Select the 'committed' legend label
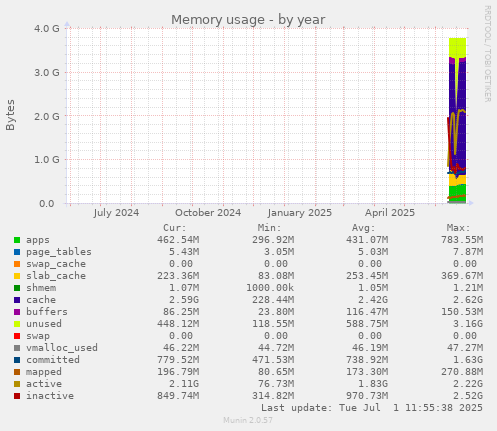 coord(53,360)
